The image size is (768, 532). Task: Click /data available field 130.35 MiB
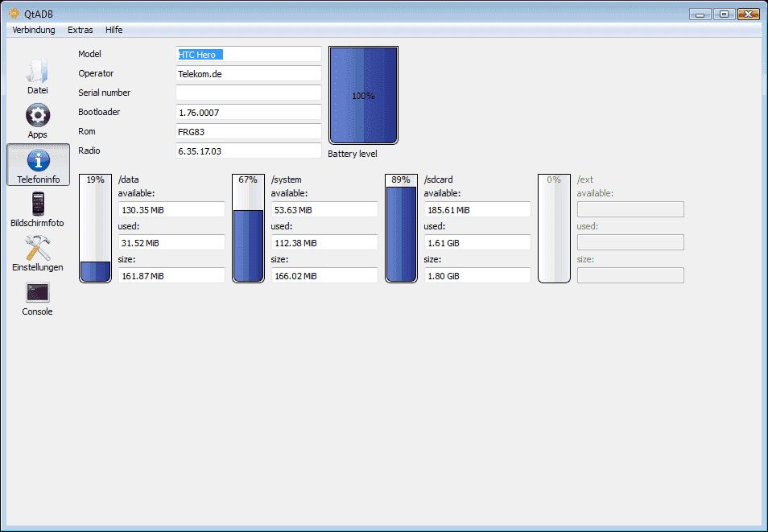tap(172, 210)
